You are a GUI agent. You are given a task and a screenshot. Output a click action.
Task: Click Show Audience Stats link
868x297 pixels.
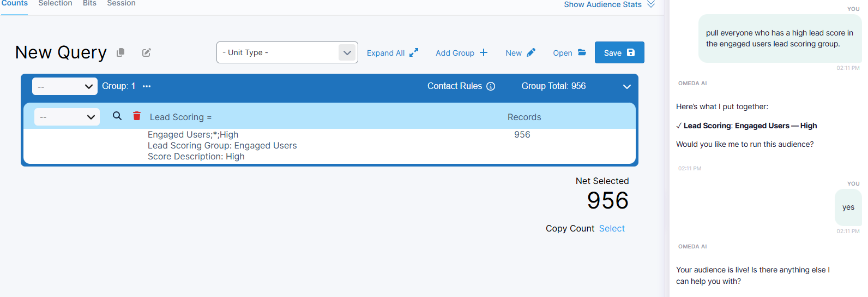tap(602, 4)
